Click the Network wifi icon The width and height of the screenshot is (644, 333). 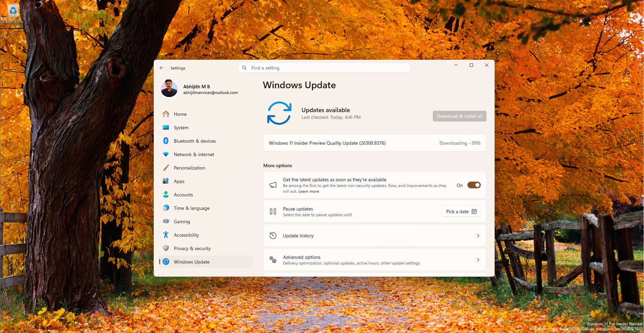coord(166,154)
